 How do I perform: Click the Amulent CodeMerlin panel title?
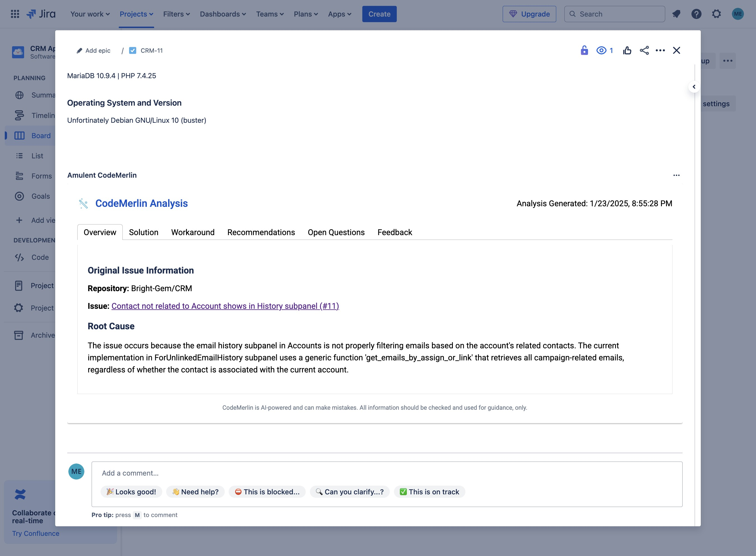click(x=102, y=175)
